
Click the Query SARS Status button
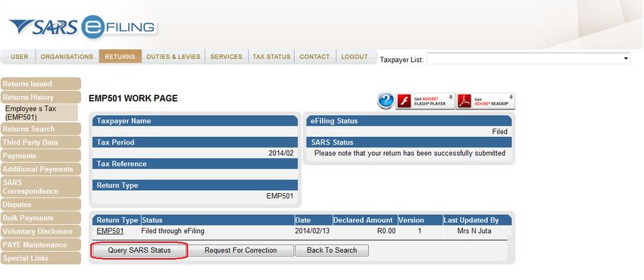[139, 250]
